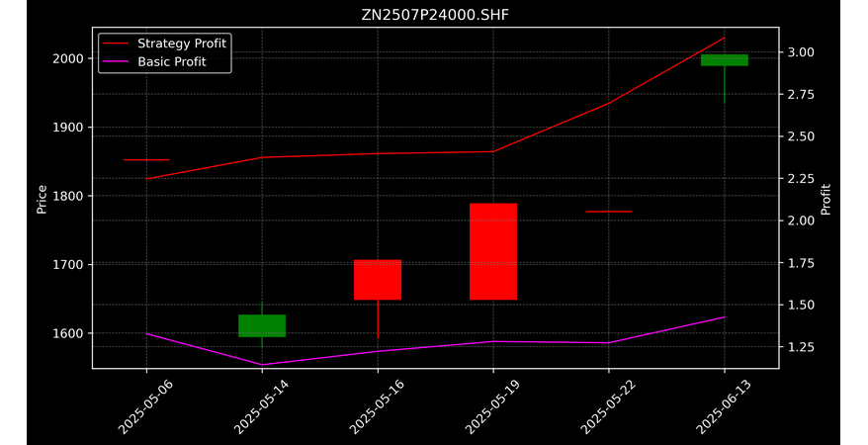868x445 pixels.
Task: Click the green candlestick body at 2025-06-13
Action: 724,59
